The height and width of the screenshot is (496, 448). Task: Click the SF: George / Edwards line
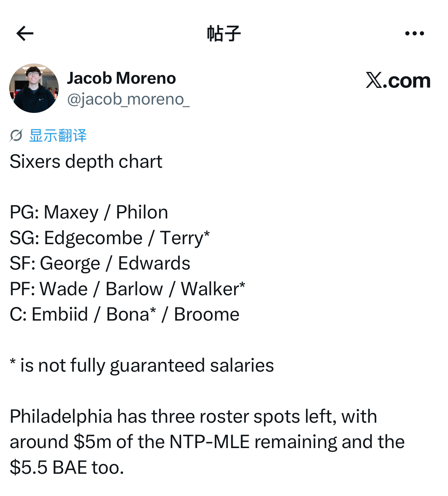coord(100,263)
